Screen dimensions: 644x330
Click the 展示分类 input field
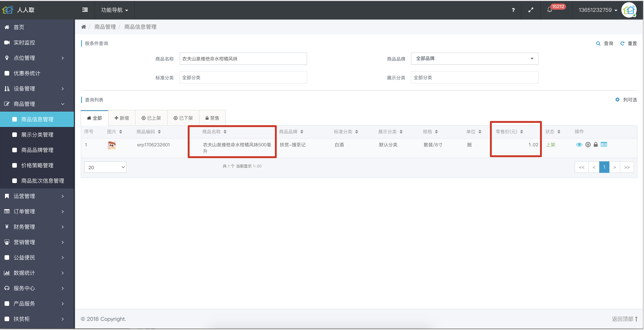474,78
